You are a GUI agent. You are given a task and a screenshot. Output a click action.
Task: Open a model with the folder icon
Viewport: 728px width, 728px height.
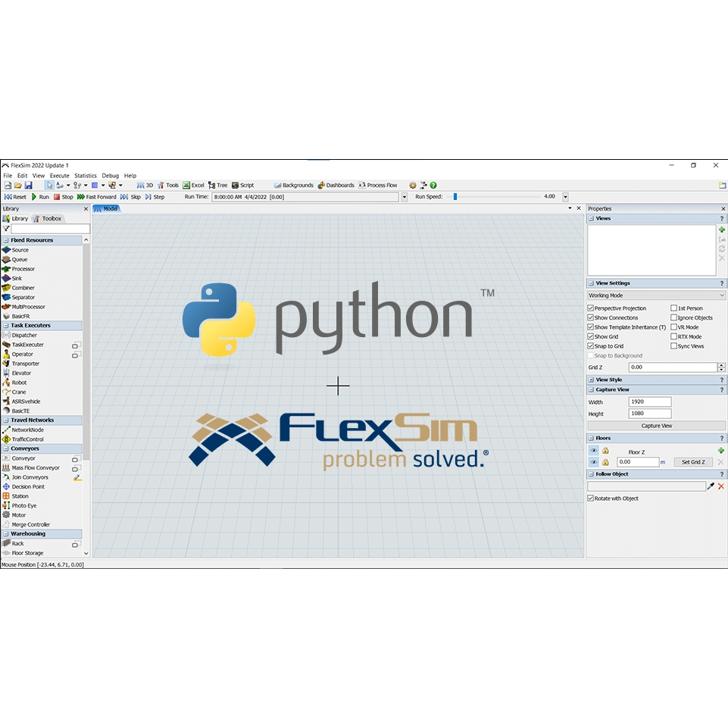pos(17,186)
